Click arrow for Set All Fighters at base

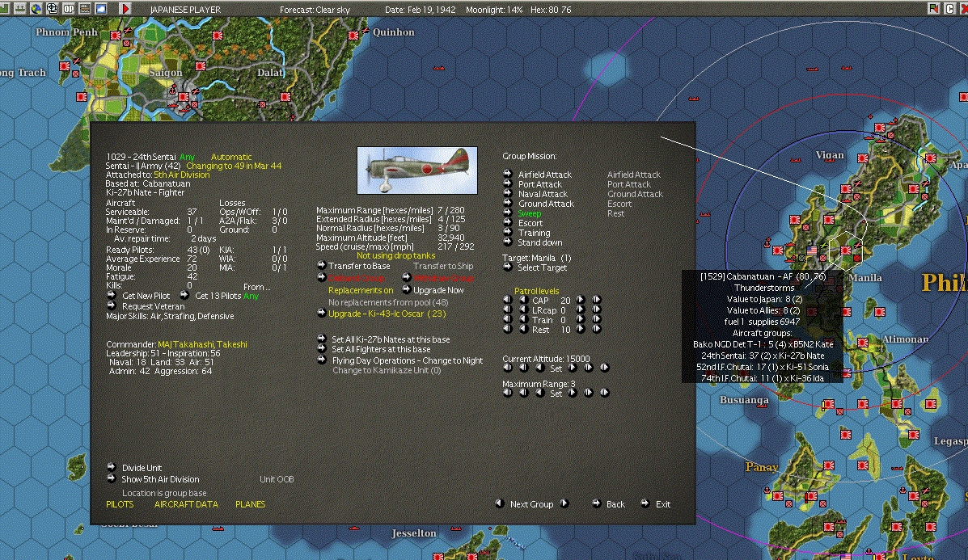pyautogui.click(x=322, y=348)
